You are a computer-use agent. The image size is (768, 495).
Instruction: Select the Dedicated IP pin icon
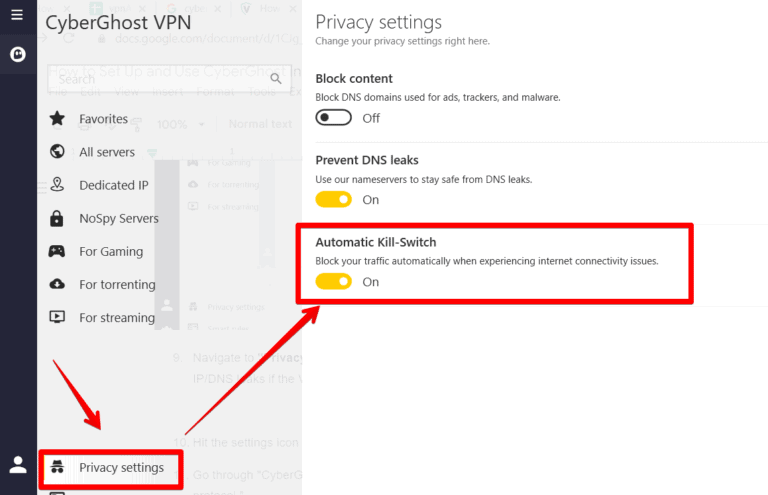click(57, 185)
